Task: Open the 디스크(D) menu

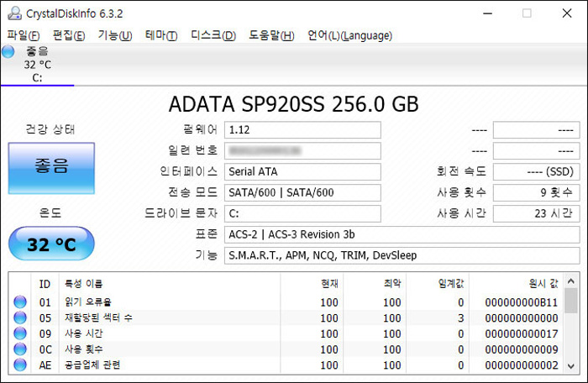Action: [x=213, y=35]
